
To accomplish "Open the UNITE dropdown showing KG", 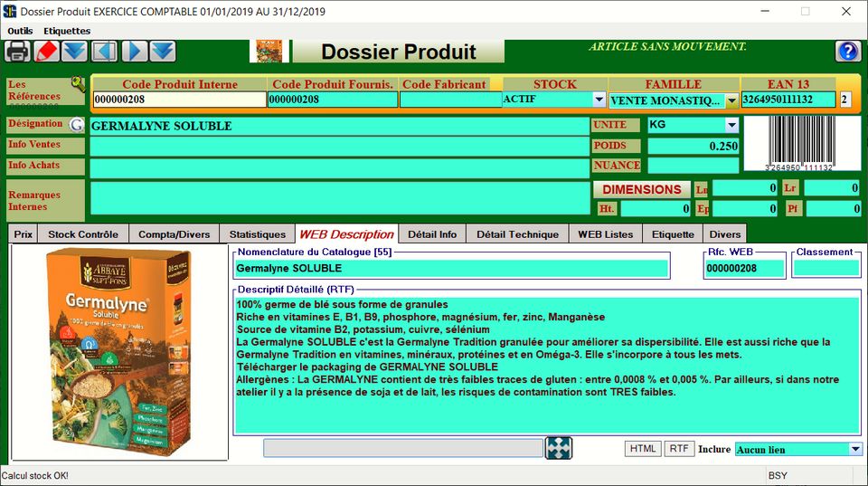I will pyautogui.click(x=731, y=125).
